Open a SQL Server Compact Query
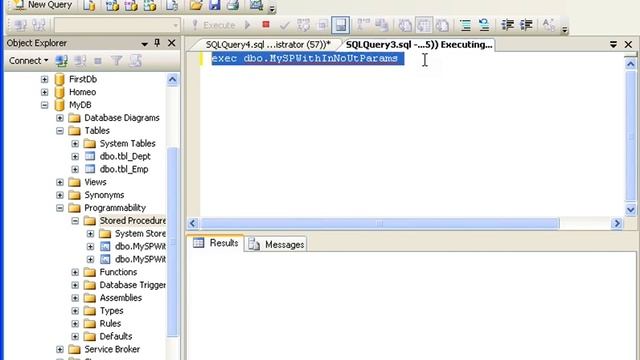Image resolution: width=640 pixels, height=360 pixels. 172,5
